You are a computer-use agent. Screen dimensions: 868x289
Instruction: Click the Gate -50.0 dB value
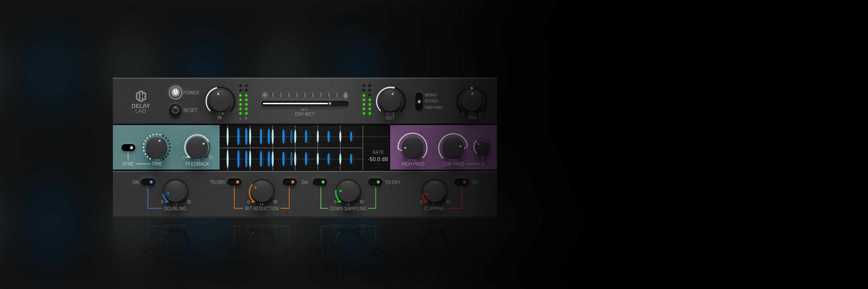tap(378, 159)
